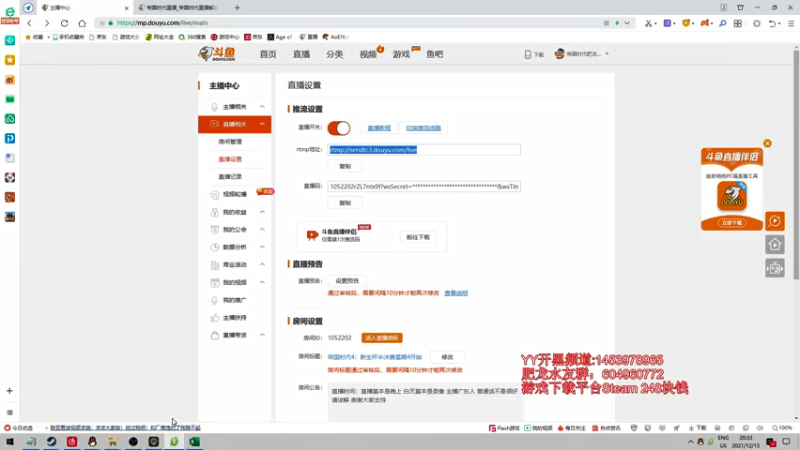Image resolution: width=800 pixels, height=450 pixels.
Task: Select 直播设置 in the sidebar
Action: pyautogui.click(x=230, y=159)
